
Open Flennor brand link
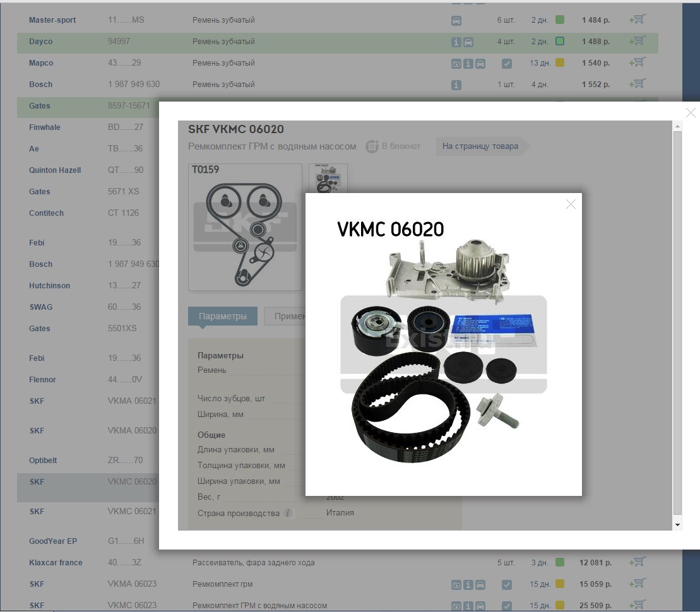(x=42, y=379)
